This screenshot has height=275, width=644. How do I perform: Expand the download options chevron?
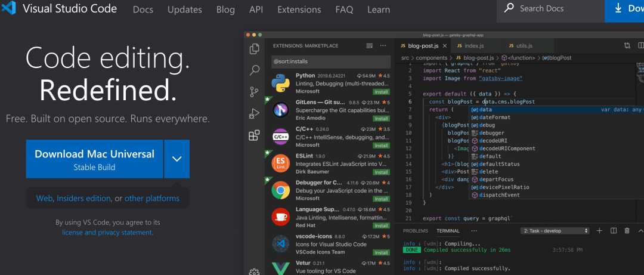pos(177,159)
